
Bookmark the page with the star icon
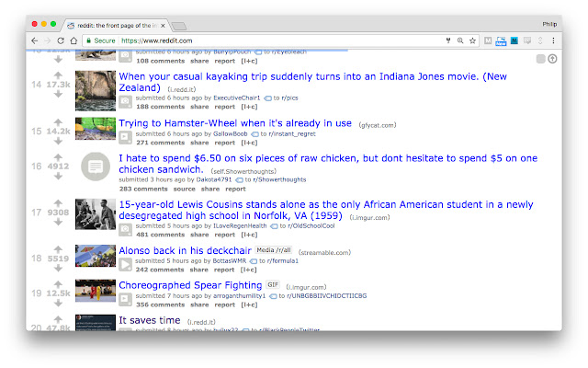tap(473, 40)
